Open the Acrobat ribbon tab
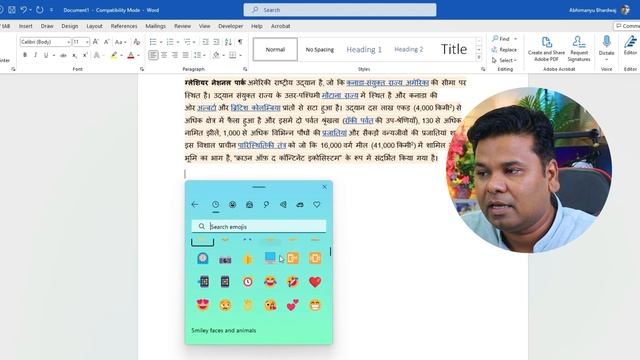 tap(280, 26)
